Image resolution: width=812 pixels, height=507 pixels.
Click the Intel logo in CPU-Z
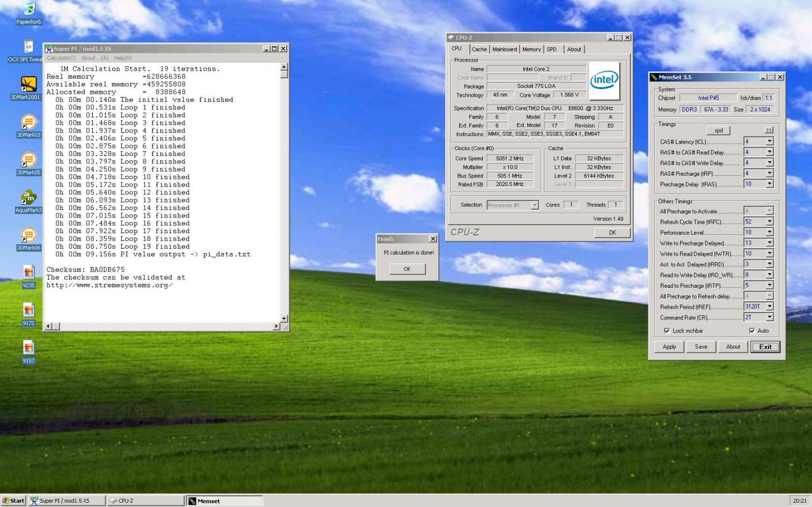coord(604,81)
